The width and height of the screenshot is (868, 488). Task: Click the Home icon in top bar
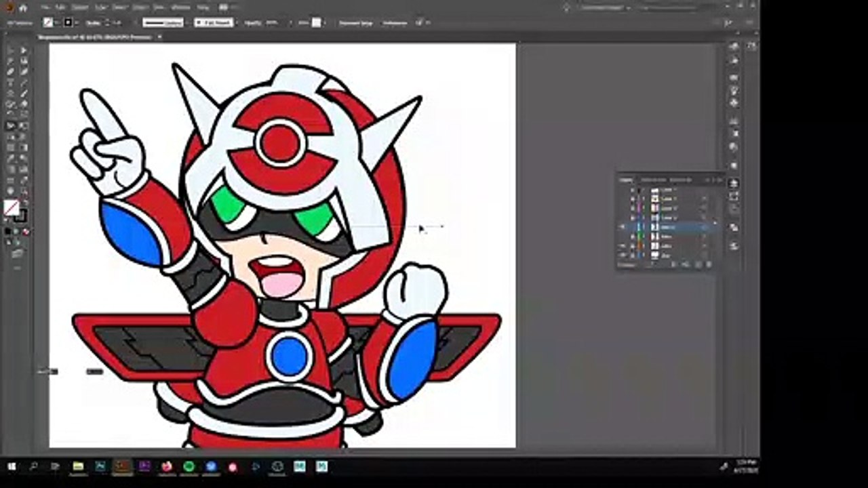[x=22, y=8]
